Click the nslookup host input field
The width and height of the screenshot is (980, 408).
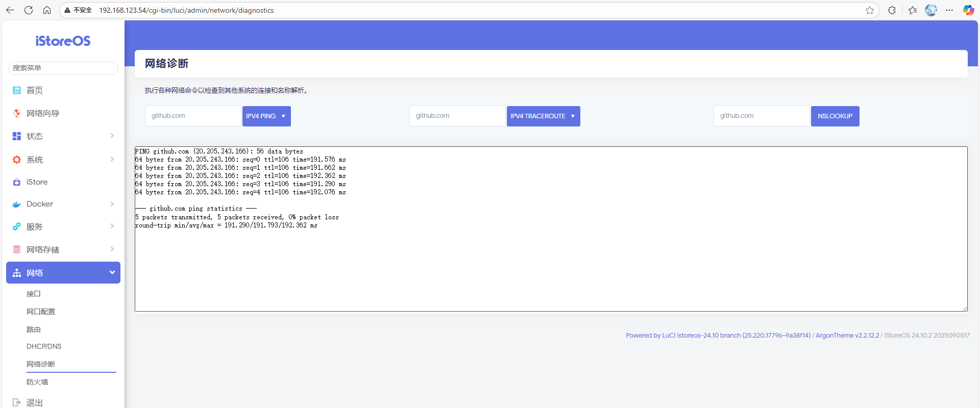click(x=762, y=116)
